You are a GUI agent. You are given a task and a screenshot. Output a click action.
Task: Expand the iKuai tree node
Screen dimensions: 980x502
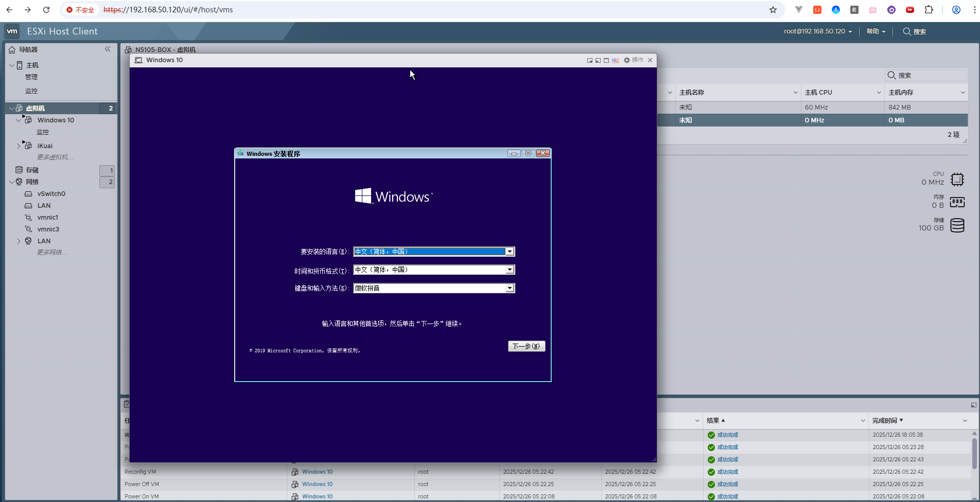click(x=19, y=146)
